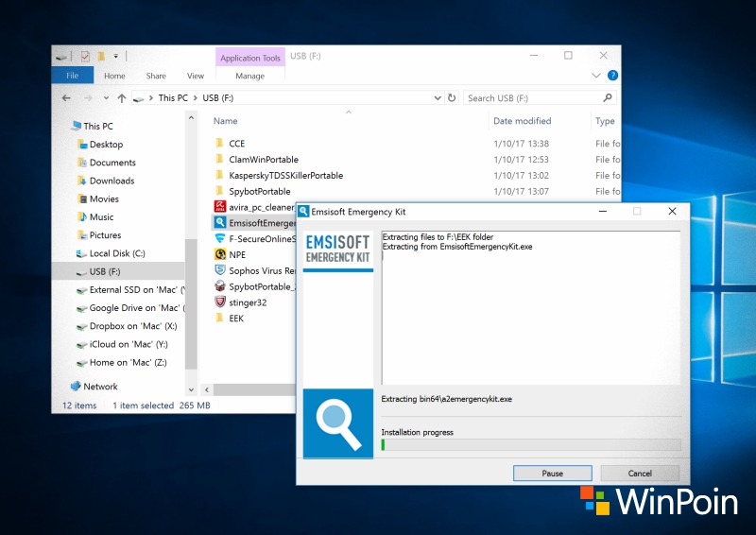The image size is (756, 535).
Task: Open Explorer Help question mark icon
Action: [612, 76]
